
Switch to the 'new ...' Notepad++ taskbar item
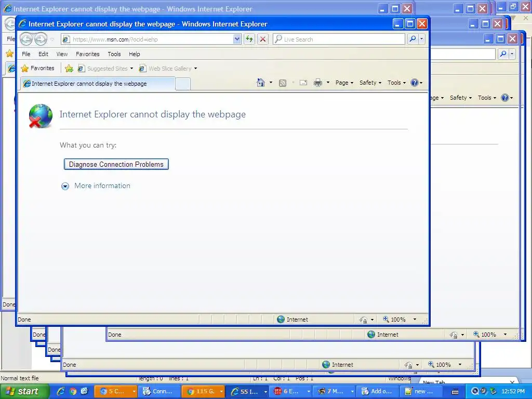point(421,391)
